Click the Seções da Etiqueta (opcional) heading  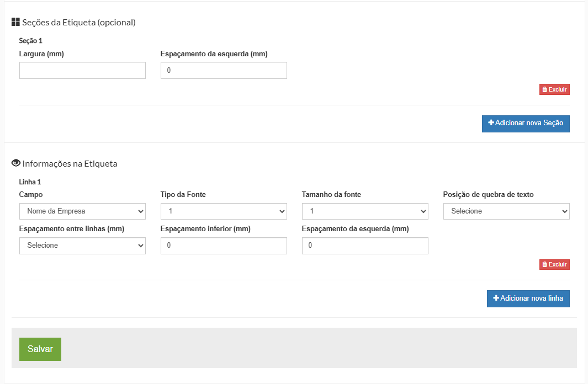click(x=78, y=23)
